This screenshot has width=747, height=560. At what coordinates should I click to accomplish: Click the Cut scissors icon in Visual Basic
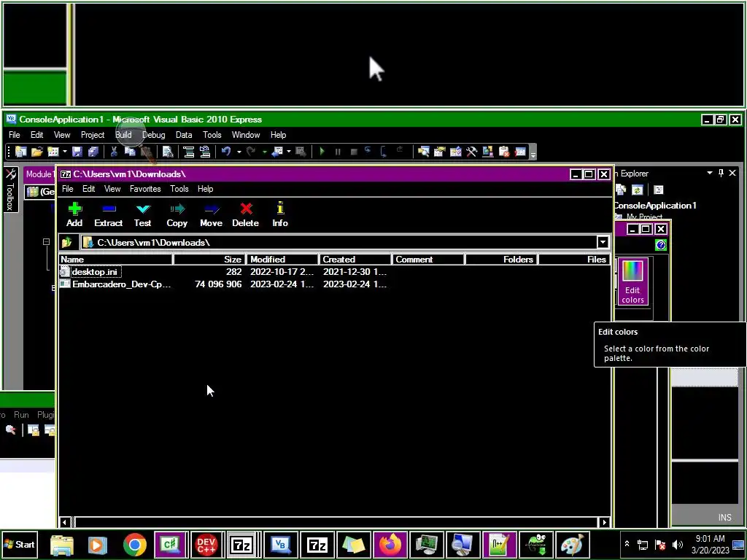tap(114, 152)
